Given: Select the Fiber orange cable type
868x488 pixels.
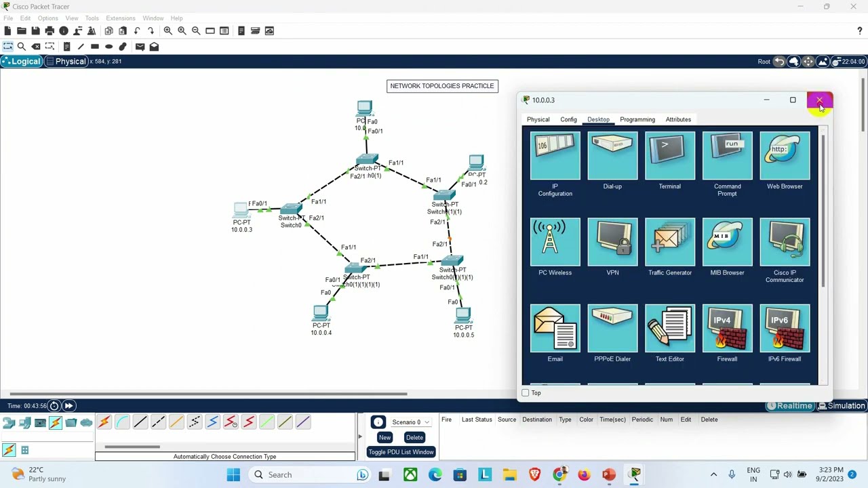Looking at the screenshot, I should coord(176,422).
